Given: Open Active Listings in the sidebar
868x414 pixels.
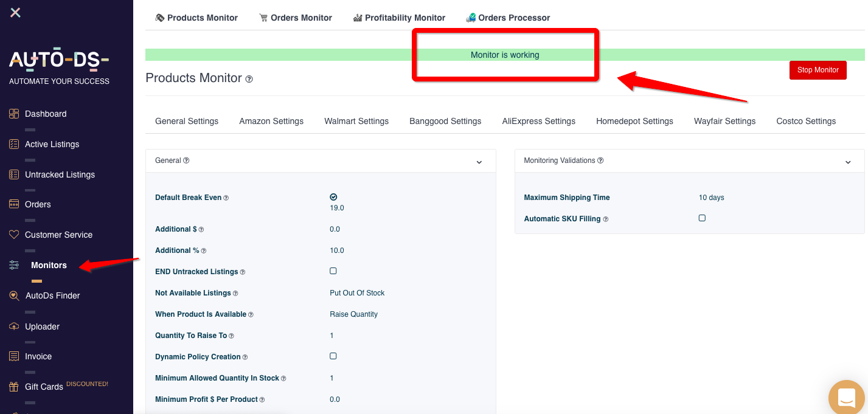Looking at the screenshot, I should point(52,144).
